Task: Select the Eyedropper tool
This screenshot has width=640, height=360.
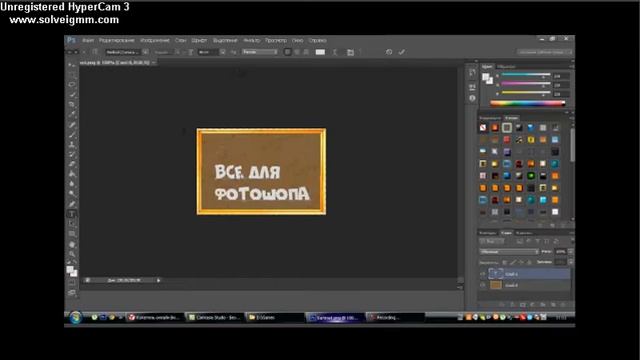Action: (x=72, y=115)
